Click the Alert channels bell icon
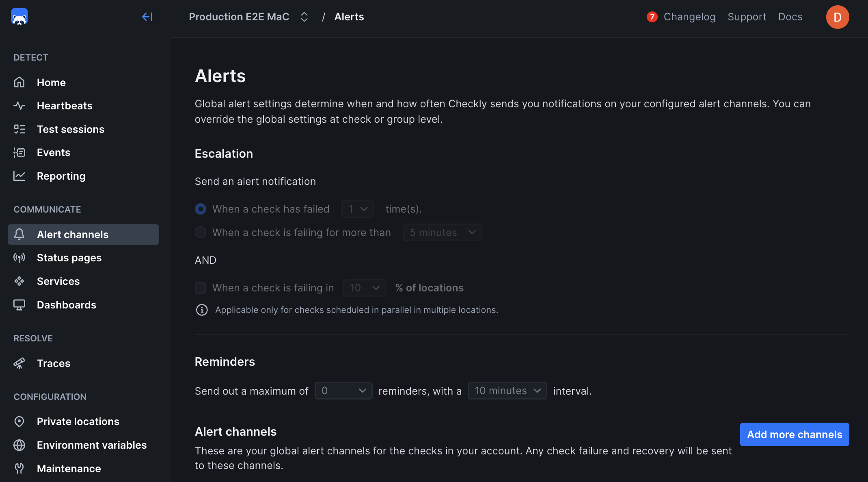This screenshot has height=482, width=868. [19, 234]
